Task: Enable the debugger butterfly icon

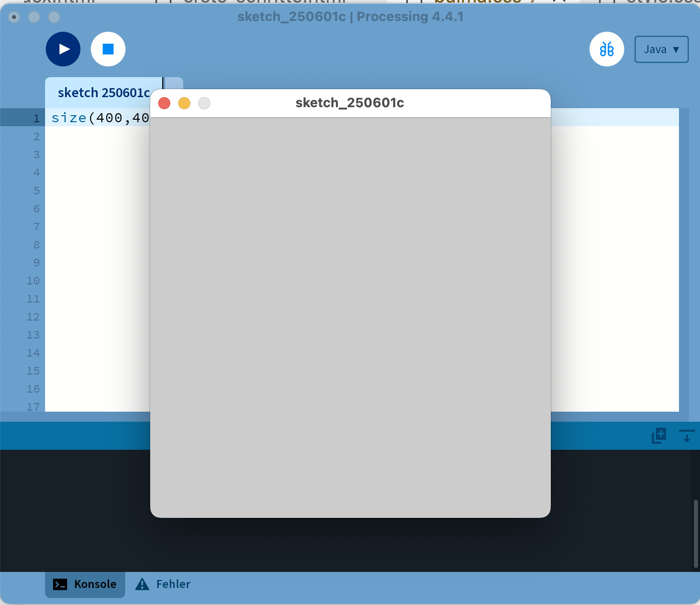Action: pyautogui.click(x=607, y=49)
